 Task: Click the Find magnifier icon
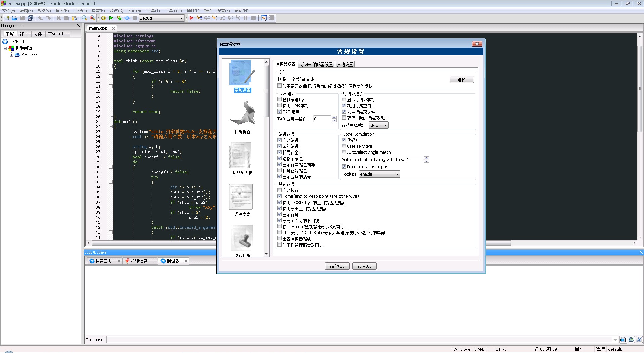click(x=85, y=18)
